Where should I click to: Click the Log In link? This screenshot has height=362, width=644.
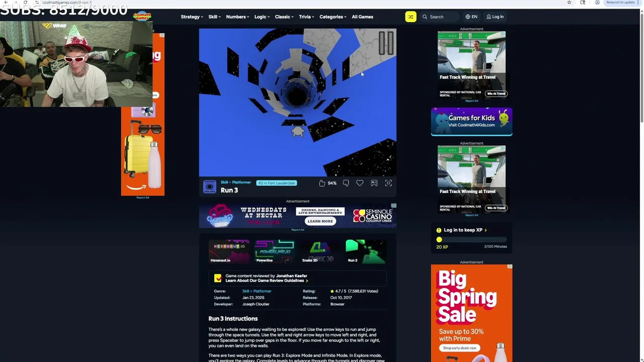click(x=495, y=17)
